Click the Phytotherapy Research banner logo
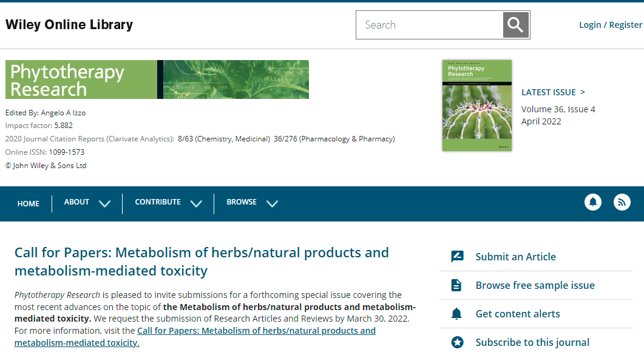Image resolution: width=644 pixels, height=355 pixels. coord(157,79)
